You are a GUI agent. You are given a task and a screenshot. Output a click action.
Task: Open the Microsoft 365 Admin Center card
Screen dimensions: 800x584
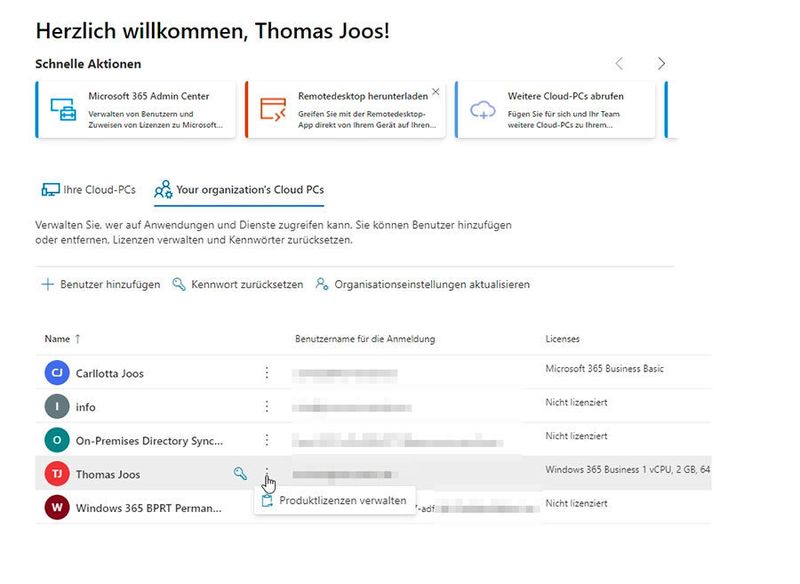coord(136,110)
